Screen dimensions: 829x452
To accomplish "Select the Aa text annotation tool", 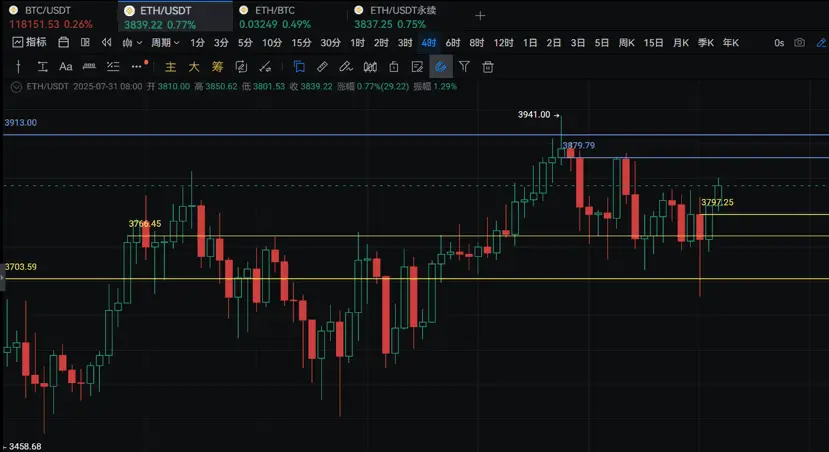I will pyautogui.click(x=66, y=67).
